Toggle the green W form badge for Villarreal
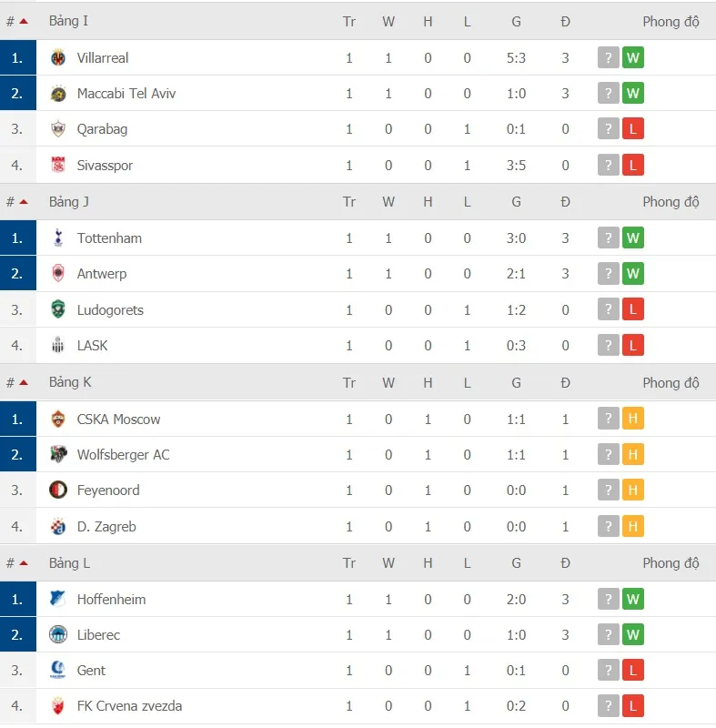Screen dimensions: 716x728 click(x=633, y=57)
